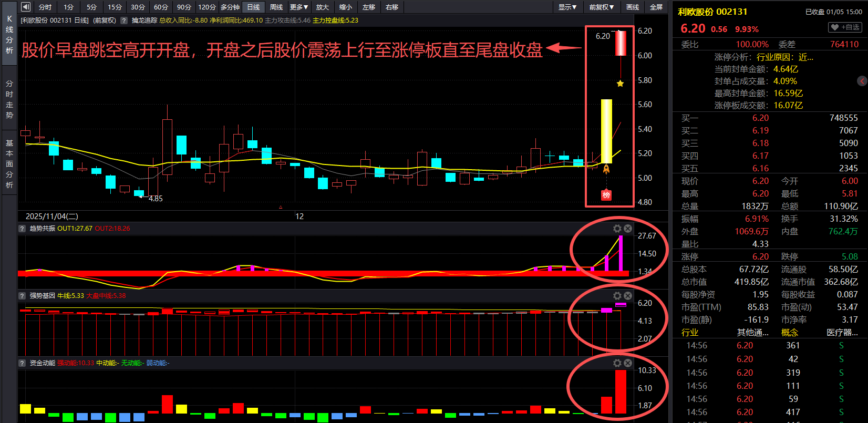868x423 pixels.
Task: Select the 日线 daily chart tab
Action: (253, 7)
